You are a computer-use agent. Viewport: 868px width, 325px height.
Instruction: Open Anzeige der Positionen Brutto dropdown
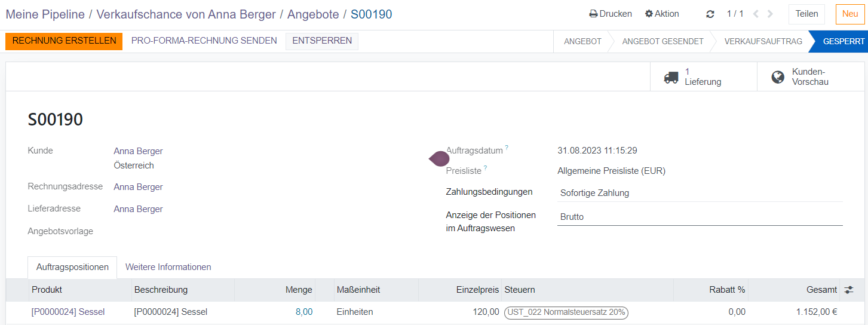(x=699, y=217)
